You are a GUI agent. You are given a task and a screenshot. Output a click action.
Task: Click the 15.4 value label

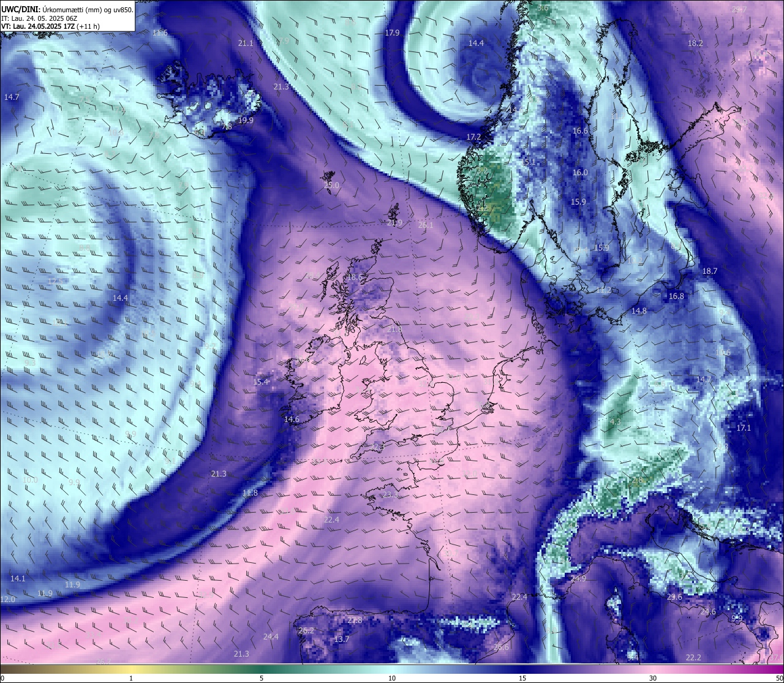261,382
